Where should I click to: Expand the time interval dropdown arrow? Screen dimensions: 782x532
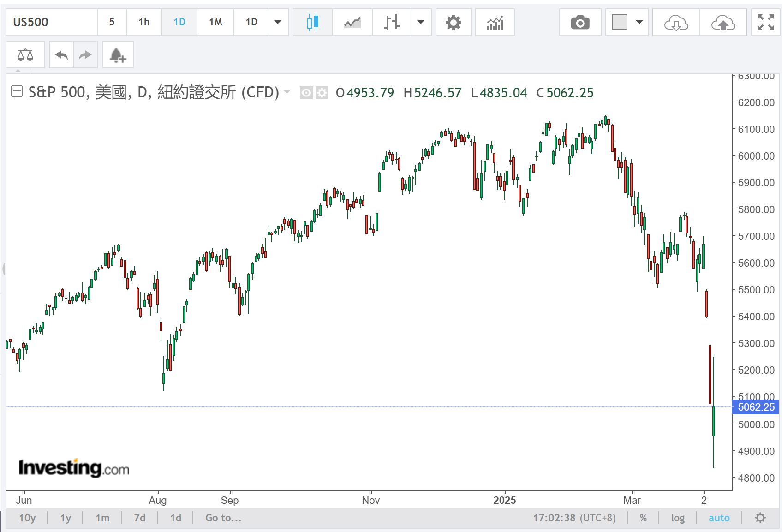pyautogui.click(x=278, y=22)
